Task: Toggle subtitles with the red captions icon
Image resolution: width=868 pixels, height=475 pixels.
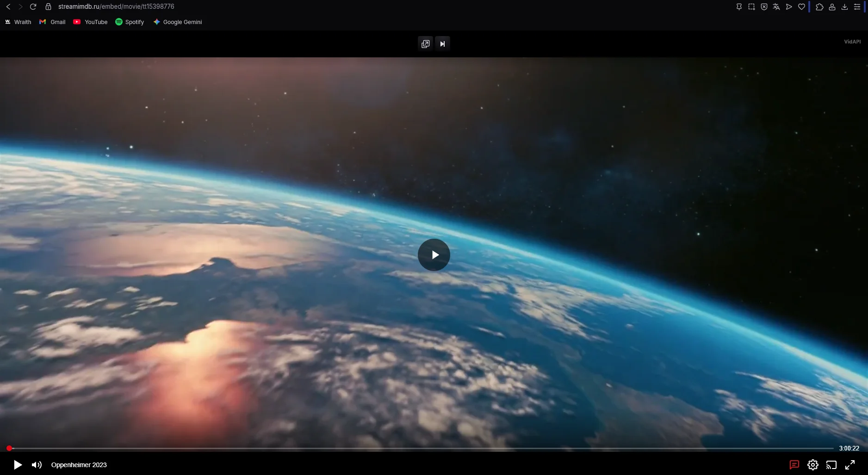Action: pos(794,465)
